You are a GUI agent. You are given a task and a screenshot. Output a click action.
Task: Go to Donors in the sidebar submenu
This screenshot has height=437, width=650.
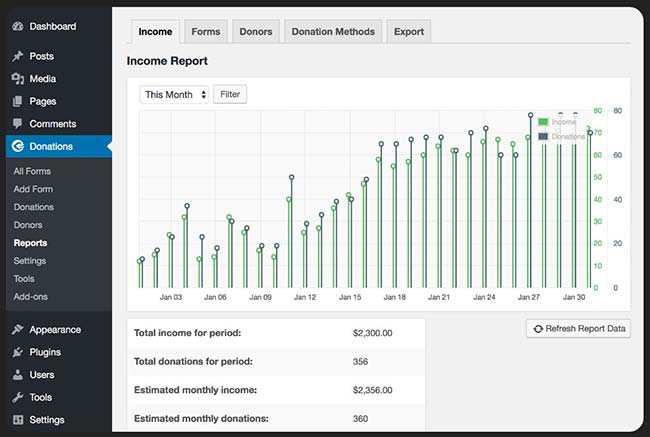coord(28,225)
